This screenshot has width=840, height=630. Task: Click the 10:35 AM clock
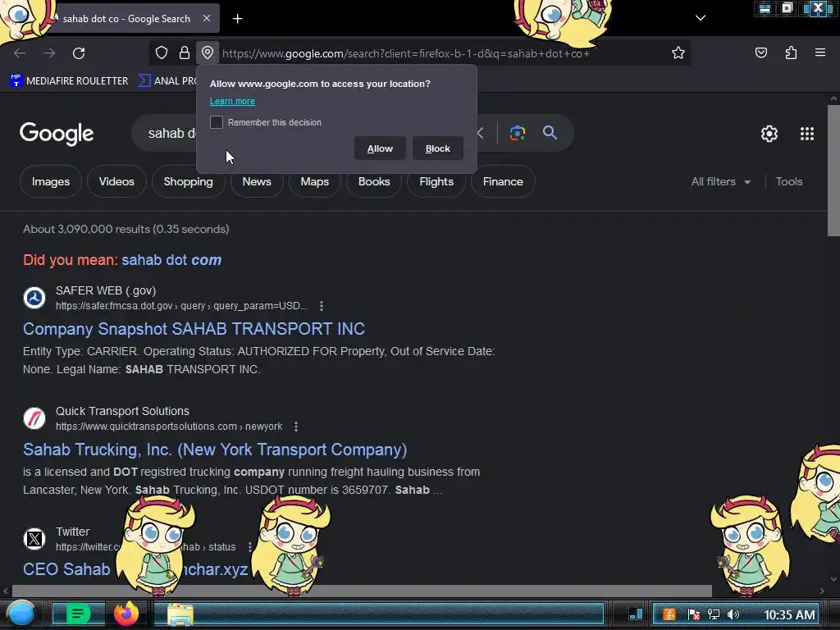pos(789,615)
